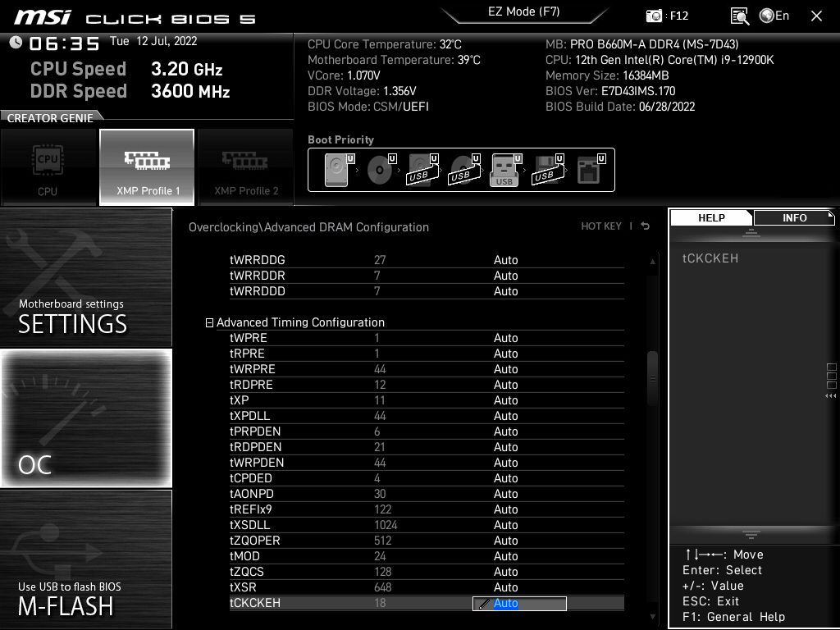The image size is (840, 630).
Task: Toggle XMP Profile 1
Action: (147, 167)
